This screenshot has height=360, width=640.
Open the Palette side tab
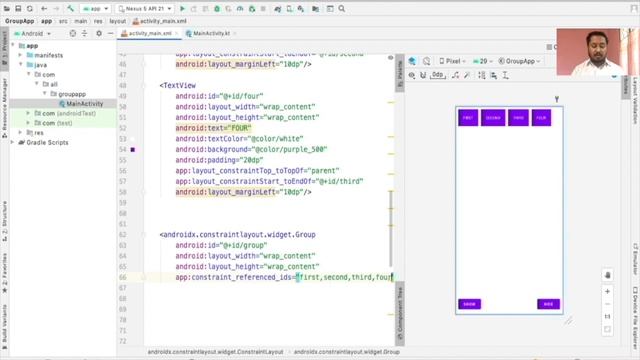[400, 73]
